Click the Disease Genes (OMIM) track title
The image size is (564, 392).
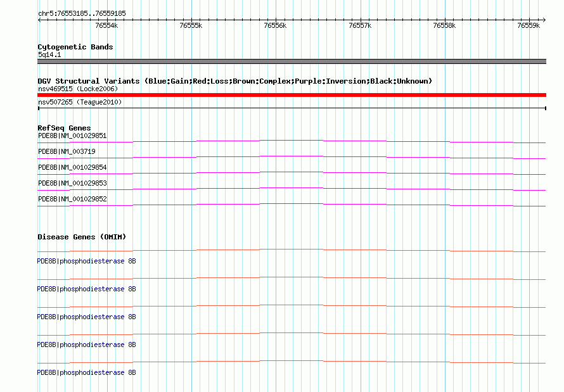coord(82,237)
